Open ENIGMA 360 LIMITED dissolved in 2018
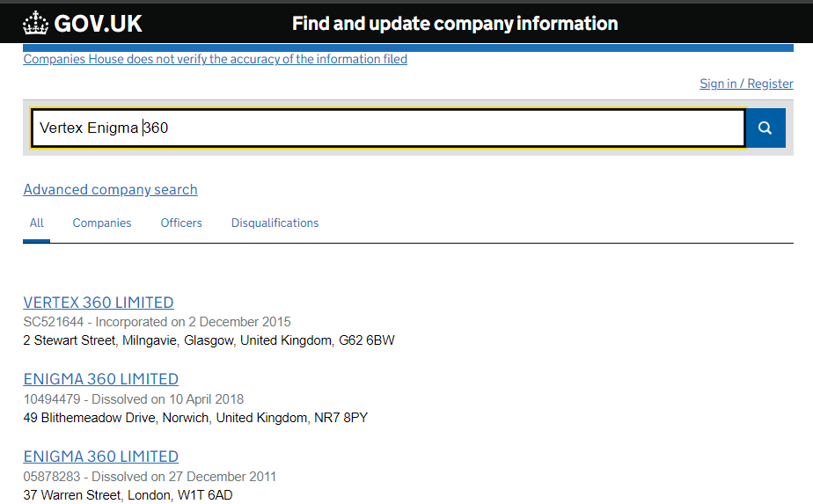The image size is (813, 504). pos(100,379)
